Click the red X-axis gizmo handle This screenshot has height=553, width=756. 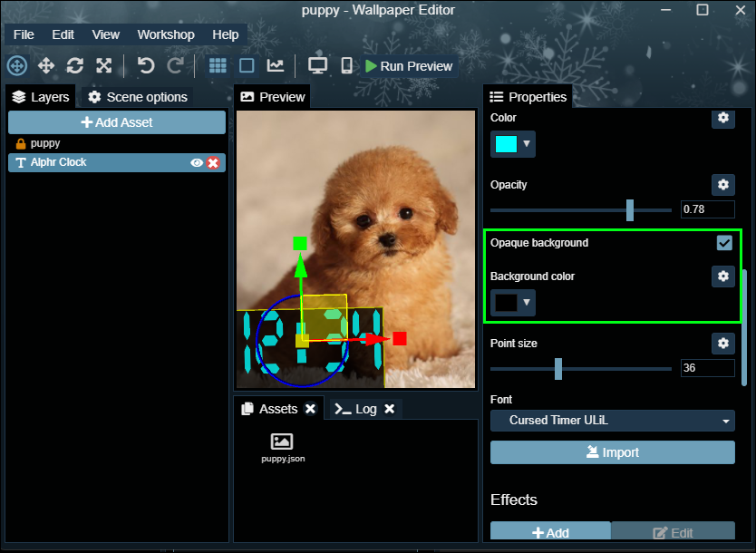coord(399,338)
